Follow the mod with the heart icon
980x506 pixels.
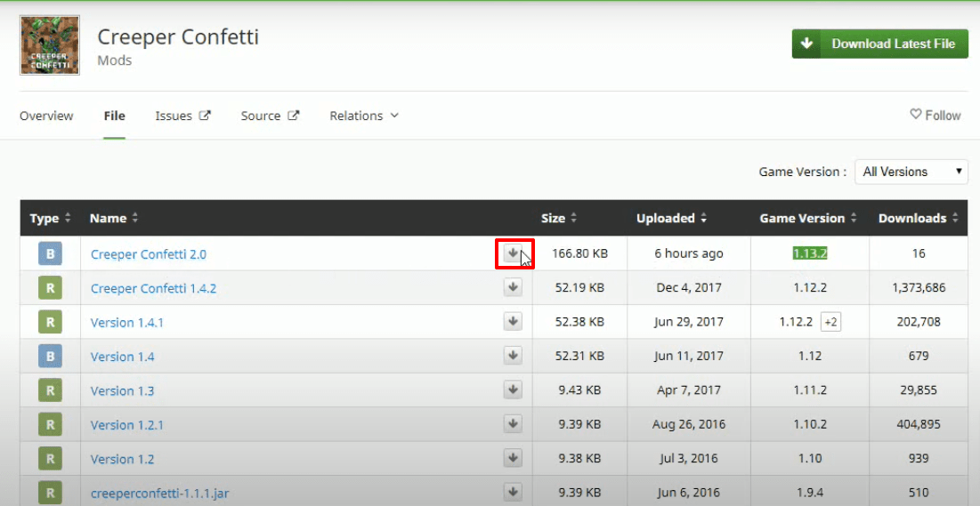click(935, 115)
